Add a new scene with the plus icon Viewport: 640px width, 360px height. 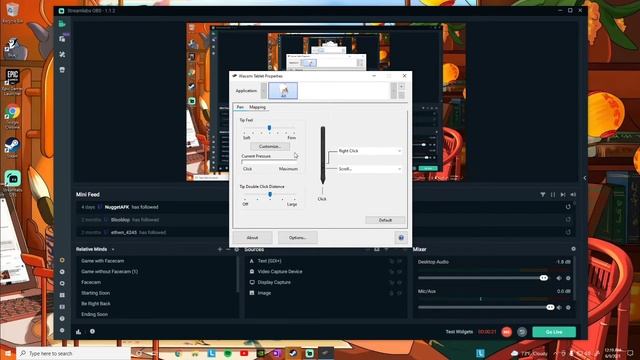pos(220,249)
